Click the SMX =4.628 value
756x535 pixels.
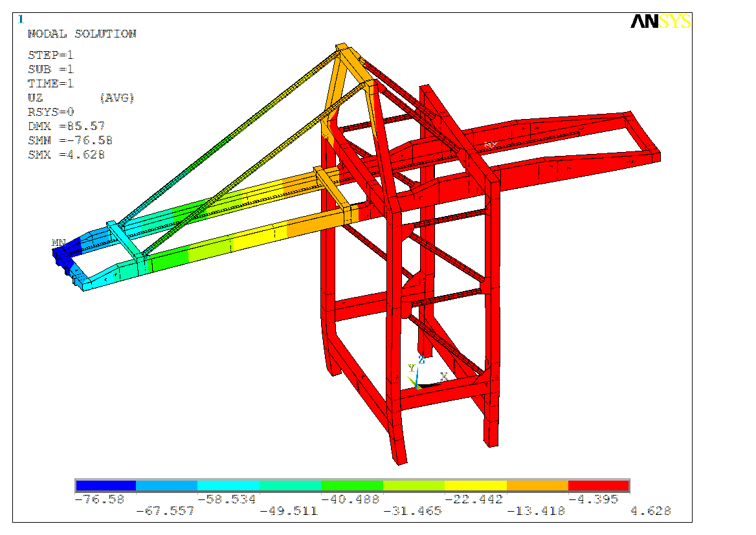click(x=66, y=155)
